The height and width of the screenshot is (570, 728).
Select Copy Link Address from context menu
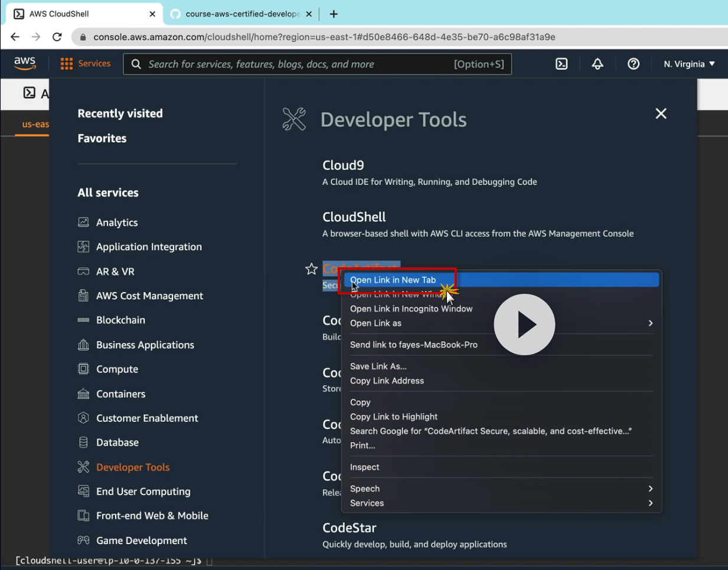[387, 381]
